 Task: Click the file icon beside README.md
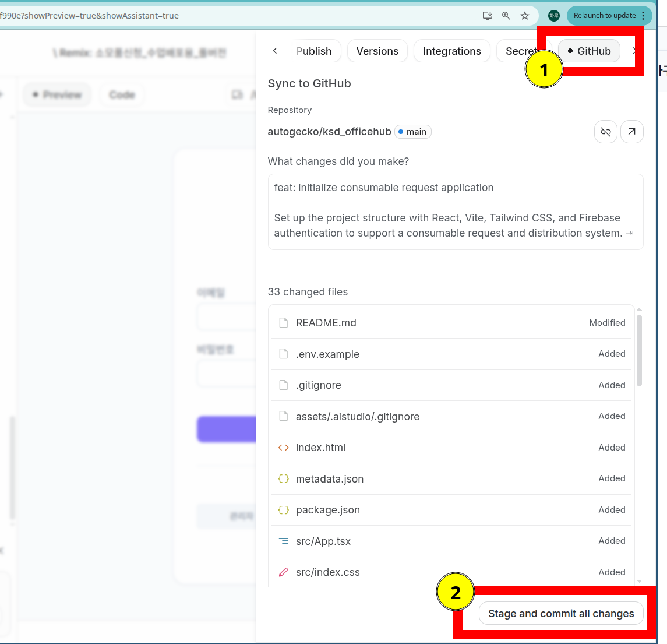point(283,323)
